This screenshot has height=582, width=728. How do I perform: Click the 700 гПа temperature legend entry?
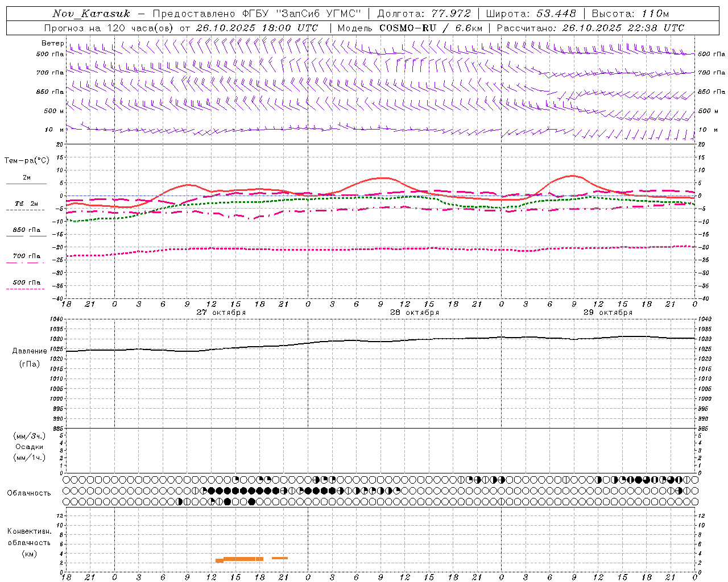(x=26, y=257)
